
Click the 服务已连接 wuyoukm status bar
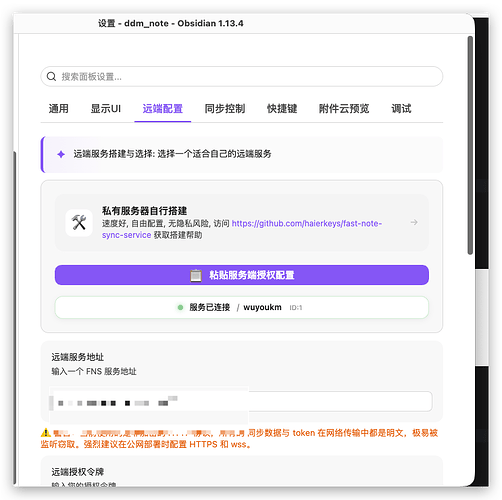(x=242, y=307)
